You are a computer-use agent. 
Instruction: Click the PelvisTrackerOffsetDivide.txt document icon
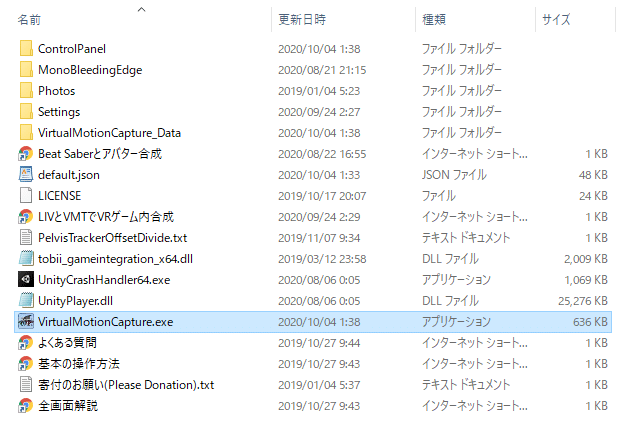(x=26, y=237)
